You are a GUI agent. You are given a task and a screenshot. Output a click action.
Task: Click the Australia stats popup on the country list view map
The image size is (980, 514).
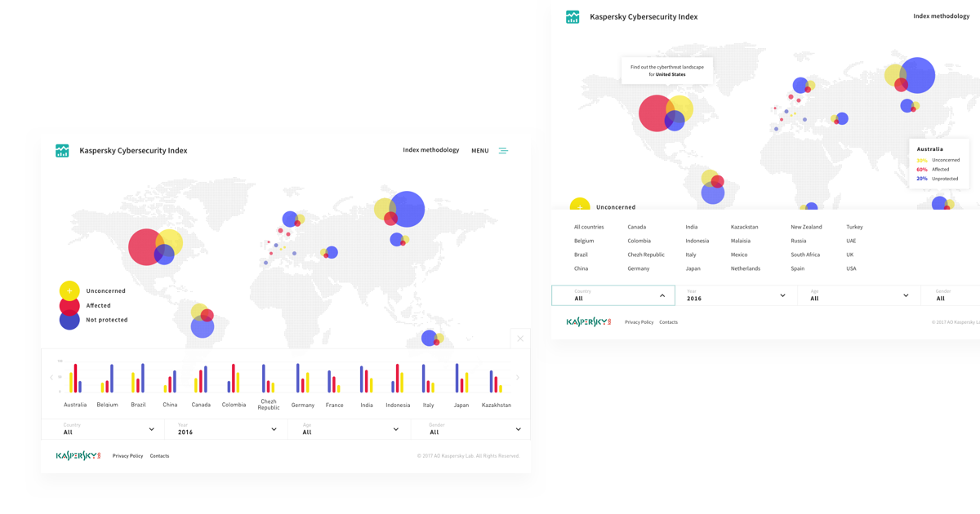(939, 163)
